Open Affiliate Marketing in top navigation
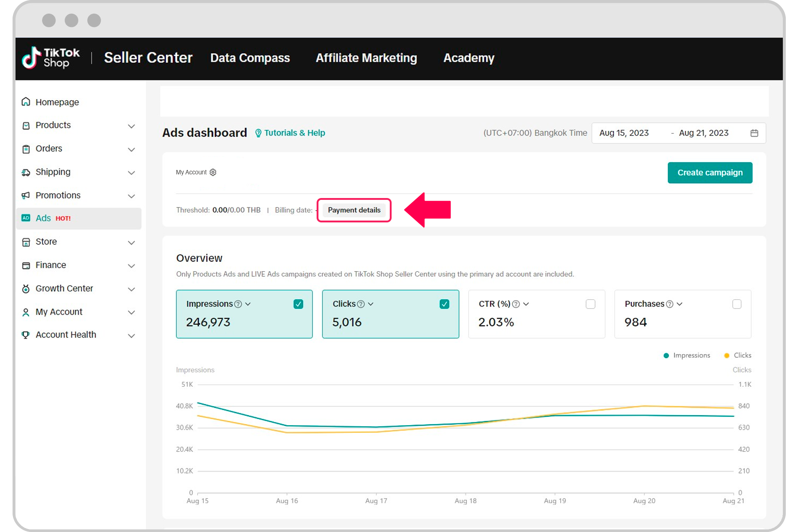This screenshot has width=798, height=532. pos(366,58)
